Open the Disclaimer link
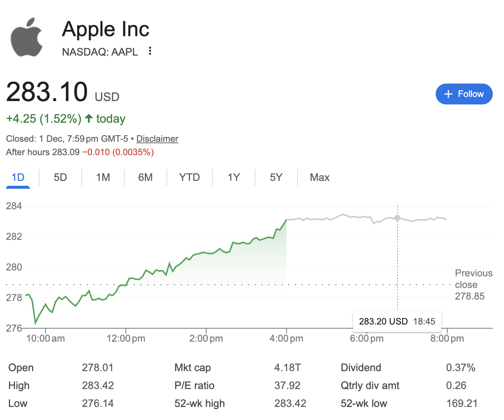This screenshot has height=420, width=504. [x=157, y=138]
